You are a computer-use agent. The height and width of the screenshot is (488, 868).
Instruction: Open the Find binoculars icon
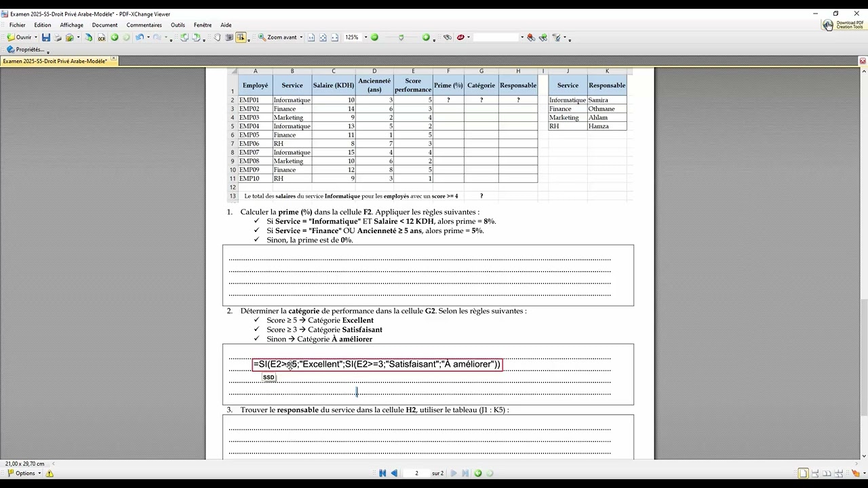pyautogui.click(x=448, y=37)
